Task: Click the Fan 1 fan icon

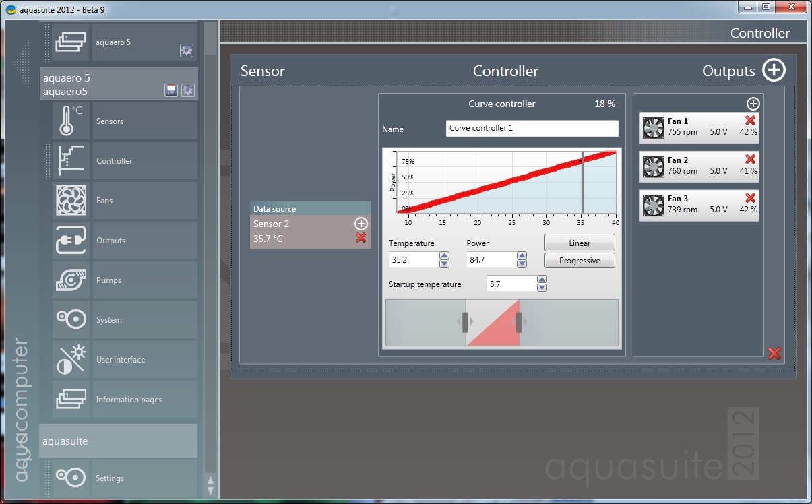Action: [x=653, y=127]
